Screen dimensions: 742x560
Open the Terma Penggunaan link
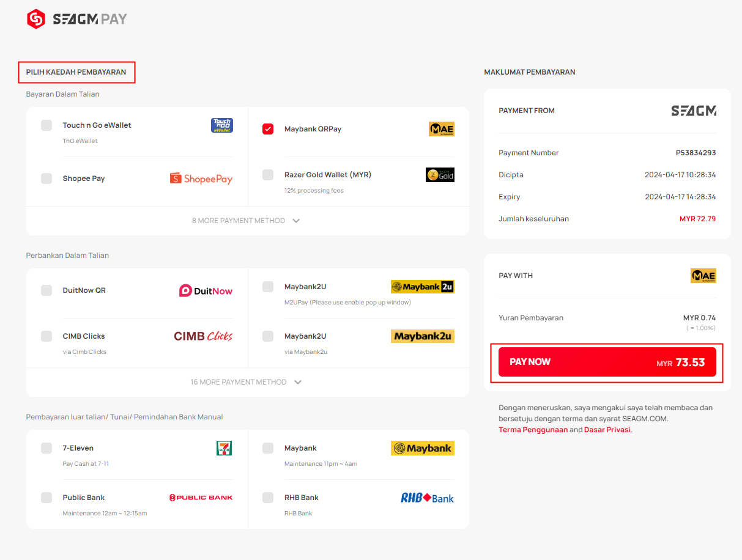tap(533, 430)
